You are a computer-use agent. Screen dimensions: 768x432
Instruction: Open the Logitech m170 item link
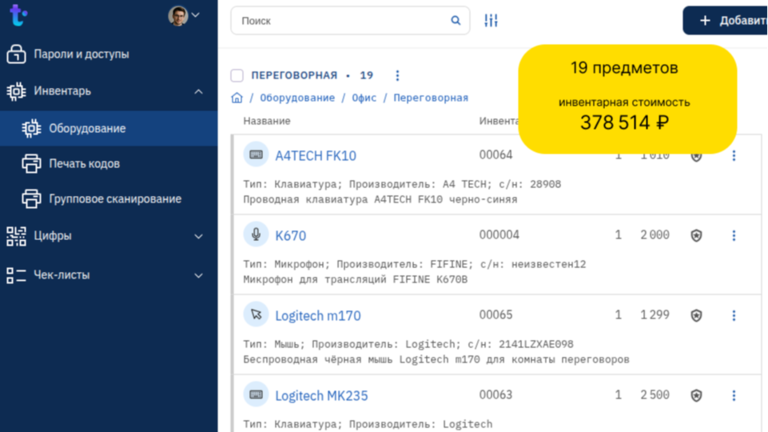[x=318, y=316]
